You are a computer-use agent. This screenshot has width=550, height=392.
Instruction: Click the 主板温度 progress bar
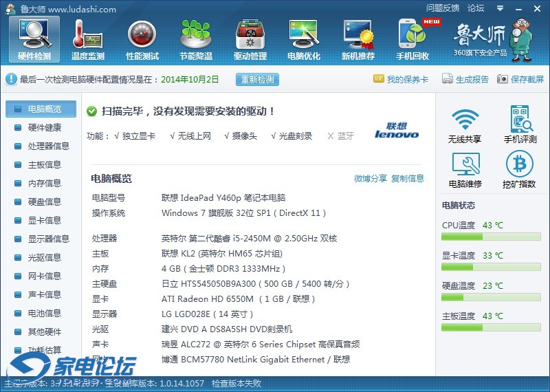point(491,328)
